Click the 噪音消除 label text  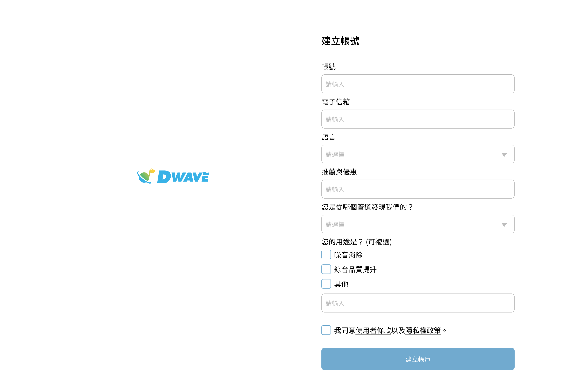pos(348,255)
